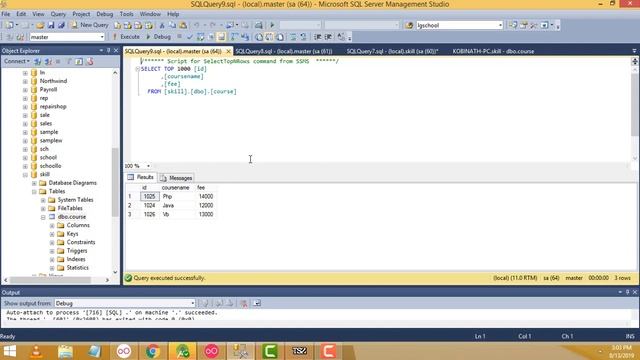Click the Cut scissors icon
Viewport: 640px width, 360px height.
pos(162,25)
